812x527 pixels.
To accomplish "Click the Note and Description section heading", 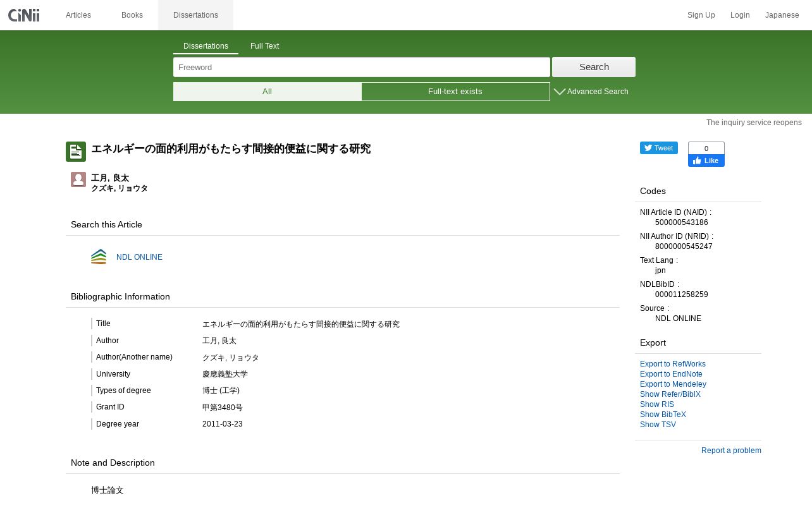I will coord(113,463).
